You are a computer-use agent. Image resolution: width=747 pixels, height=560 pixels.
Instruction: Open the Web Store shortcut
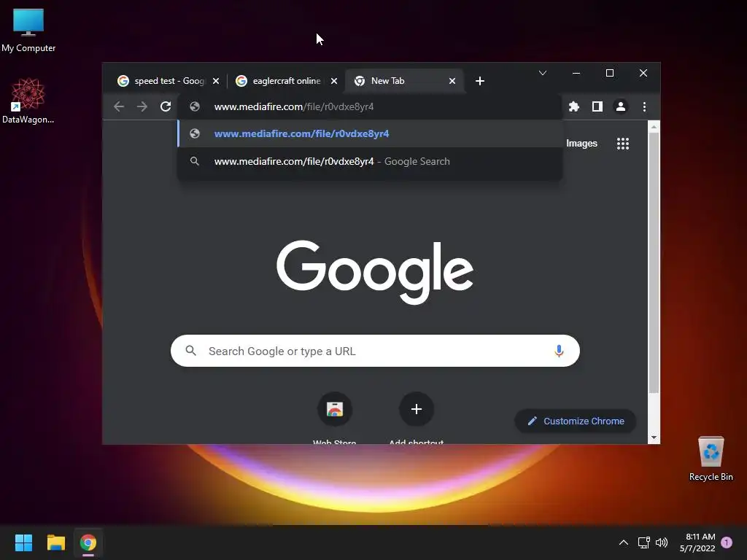pyautogui.click(x=334, y=418)
